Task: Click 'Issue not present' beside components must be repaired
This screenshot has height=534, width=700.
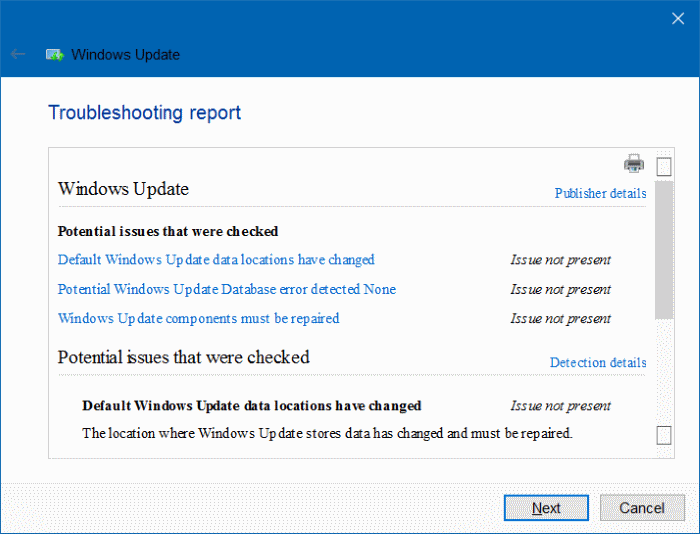Action: (561, 319)
